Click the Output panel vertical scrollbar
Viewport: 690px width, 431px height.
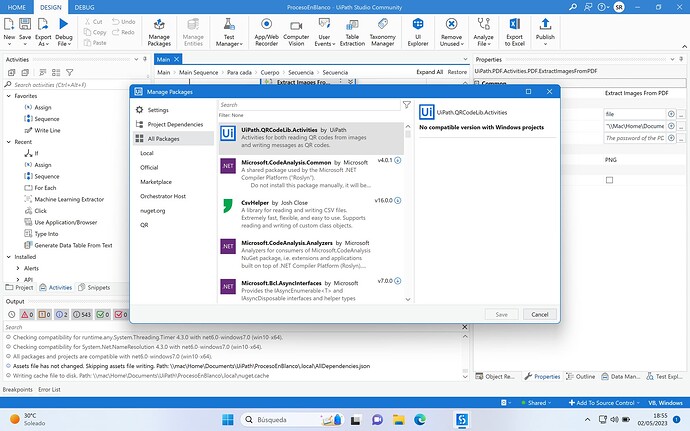tap(465, 356)
